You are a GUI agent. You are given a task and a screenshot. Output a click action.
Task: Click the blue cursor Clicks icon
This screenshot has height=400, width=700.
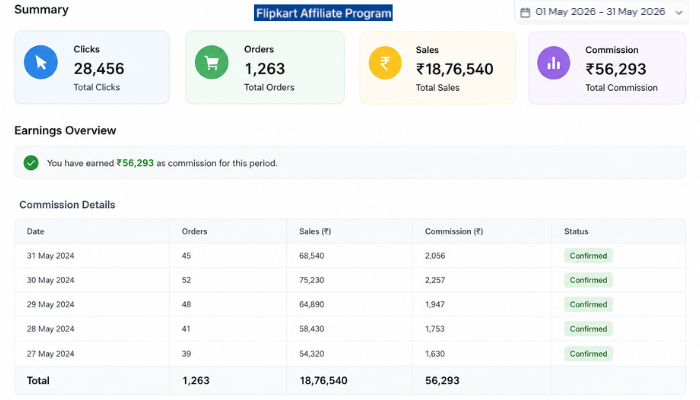(41, 62)
